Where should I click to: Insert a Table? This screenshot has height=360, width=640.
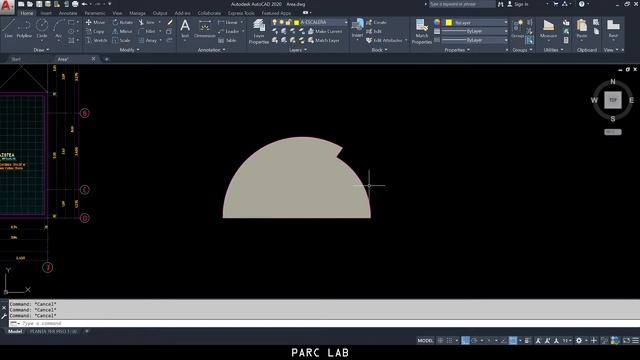227,40
